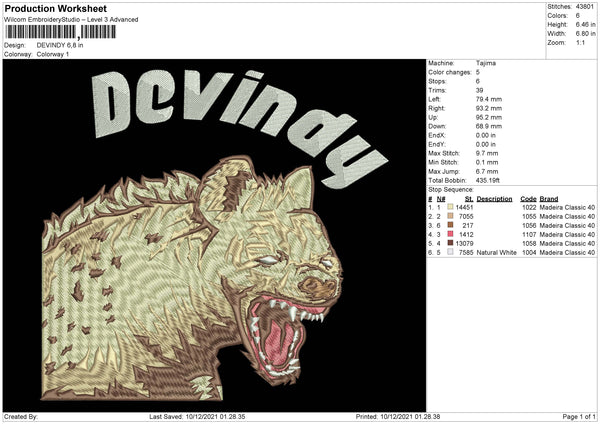The image size is (600, 424).
Task: Click the 'Description' column header
Action: click(x=494, y=199)
